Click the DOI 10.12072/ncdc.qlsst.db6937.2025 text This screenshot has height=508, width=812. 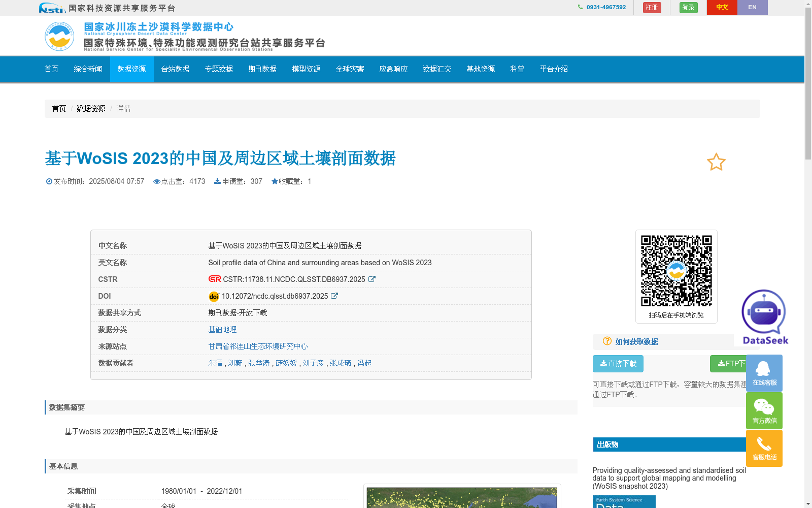click(x=275, y=296)
